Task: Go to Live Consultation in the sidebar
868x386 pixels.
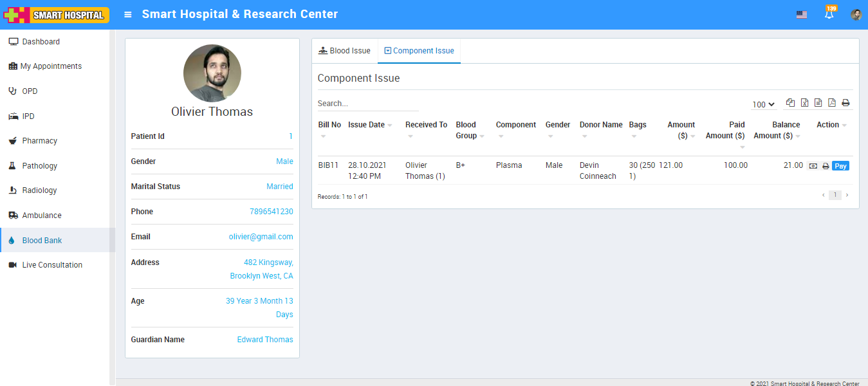Action: 52,265
